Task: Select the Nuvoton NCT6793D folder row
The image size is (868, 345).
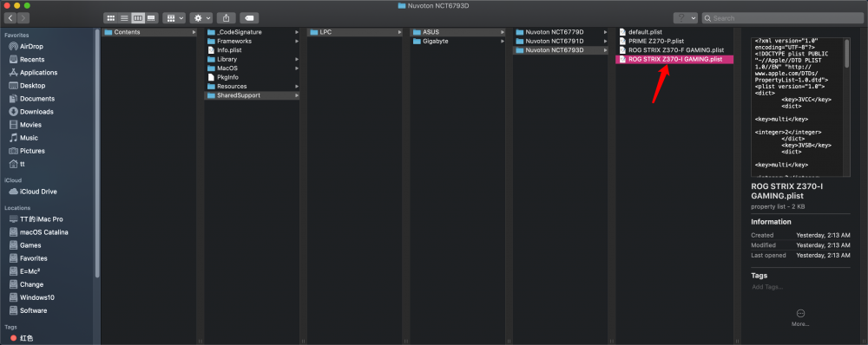Action: [x=561, y=49]
